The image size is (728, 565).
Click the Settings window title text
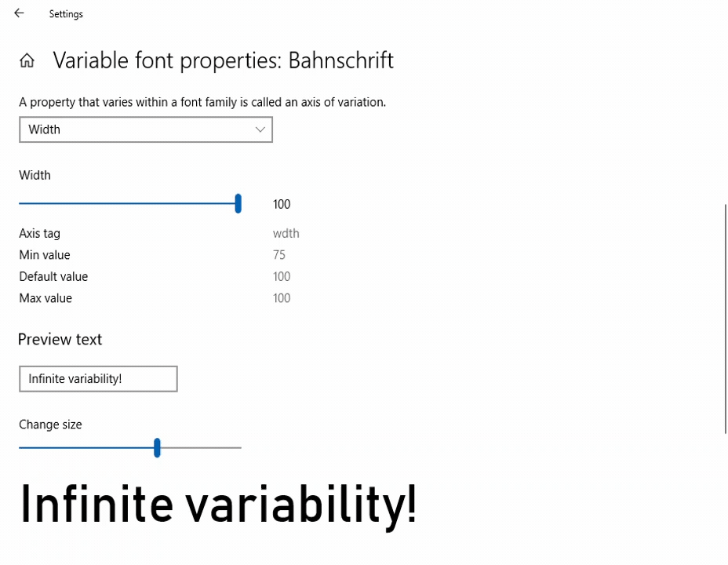(66, 14)
